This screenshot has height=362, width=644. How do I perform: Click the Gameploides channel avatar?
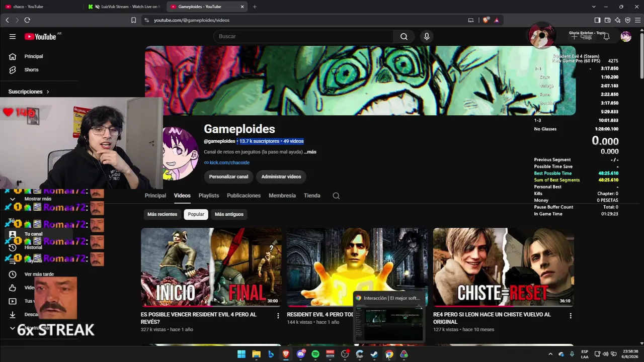pos(181,153)
